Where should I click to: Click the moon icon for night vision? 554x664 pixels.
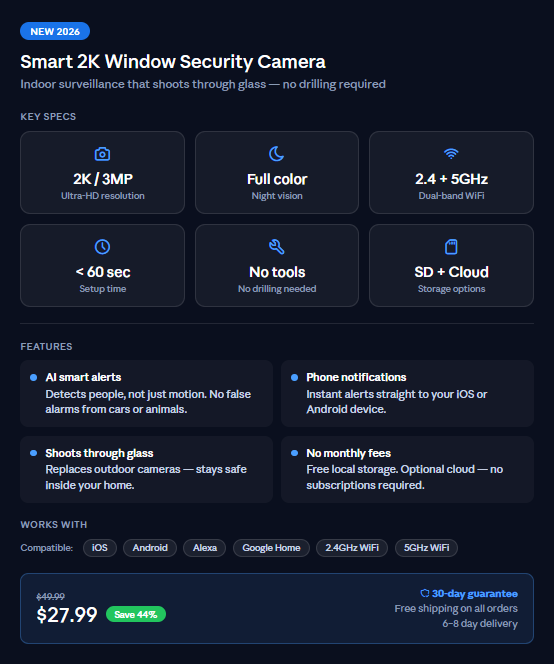point(277,154)
